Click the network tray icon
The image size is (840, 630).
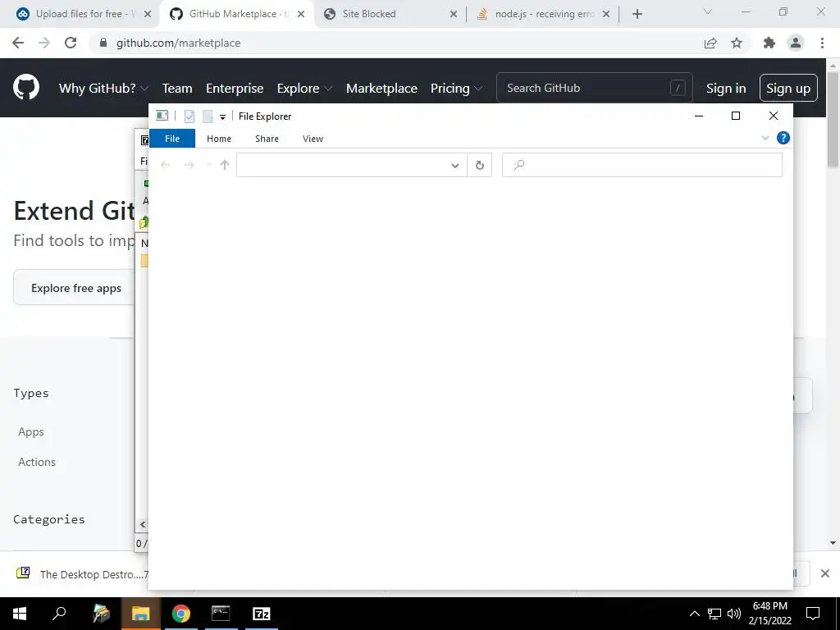click(x=714, y=614)
